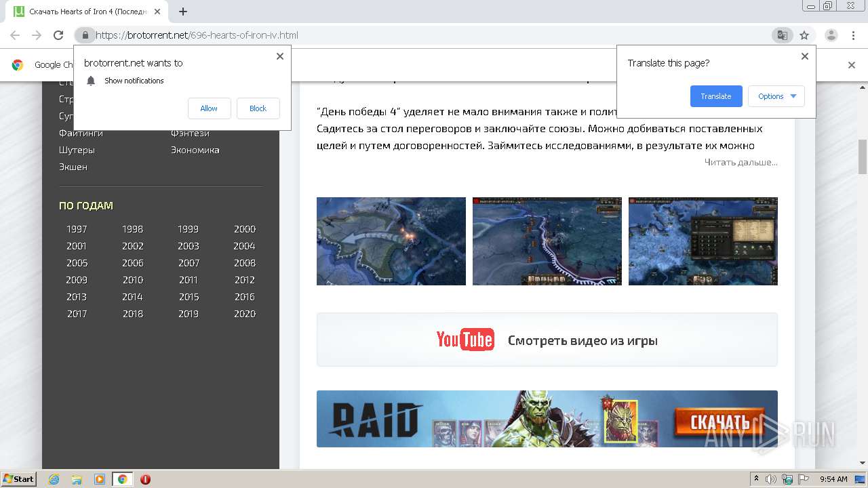This screenshot has width=868, height=488.
Task: Click the Читать дальше link
Action: point(741,162)
